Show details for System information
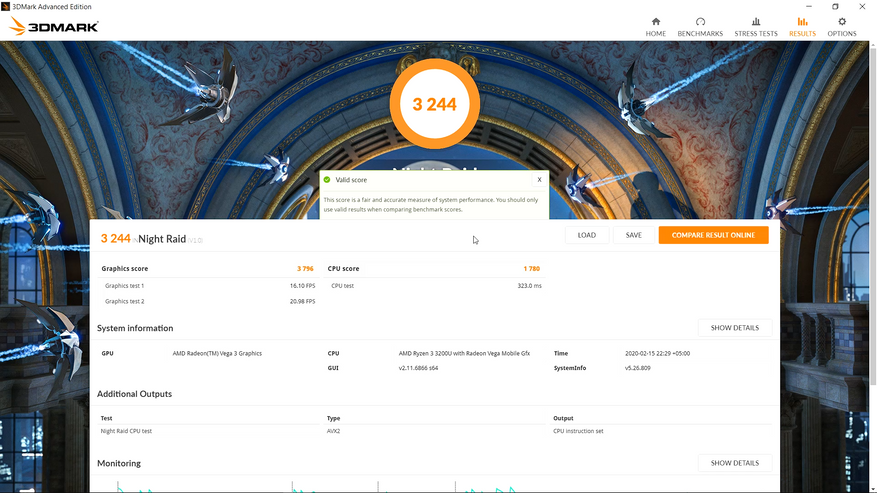The height and width of the screenshot is (493, 877). [x=734, y=328]
